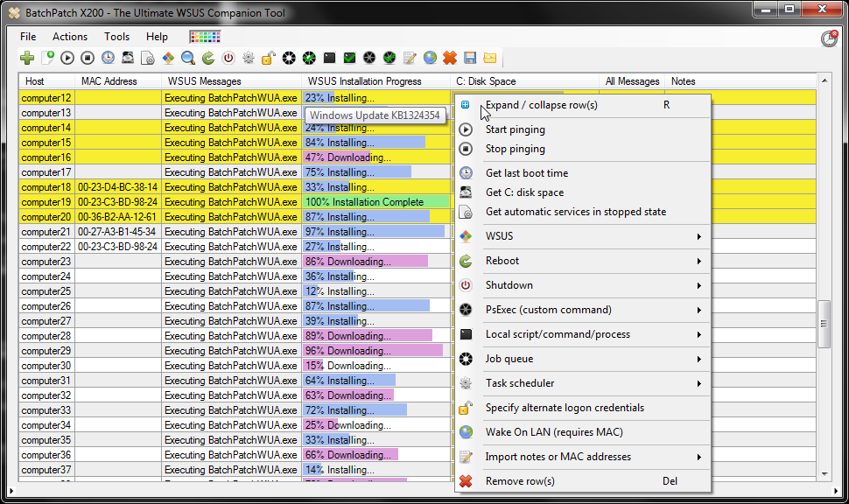Click the blue floppy disk save icon

pyautogui.click(x=470, y=59)
